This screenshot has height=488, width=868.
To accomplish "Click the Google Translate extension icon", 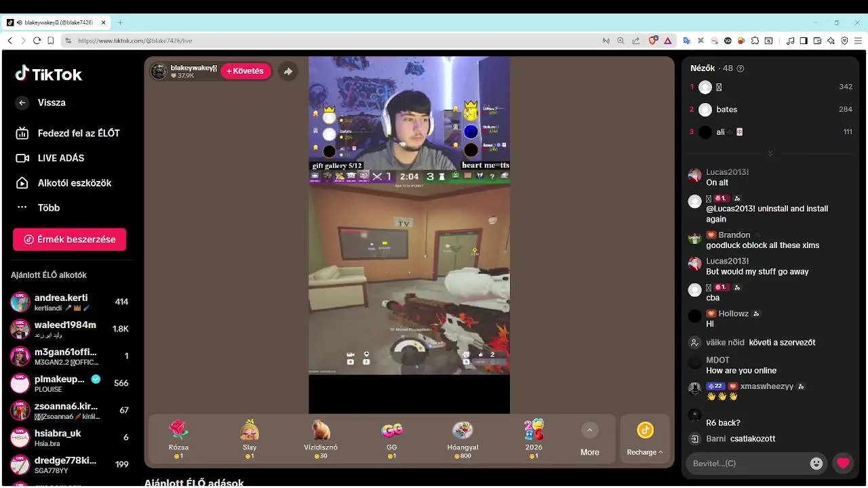I will [686, 41].
